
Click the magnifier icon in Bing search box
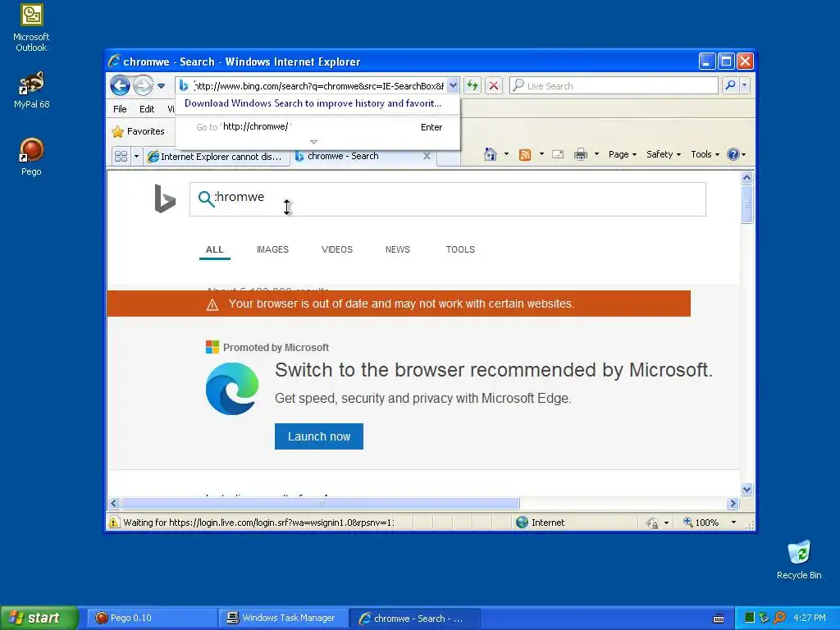pos(206,199)
